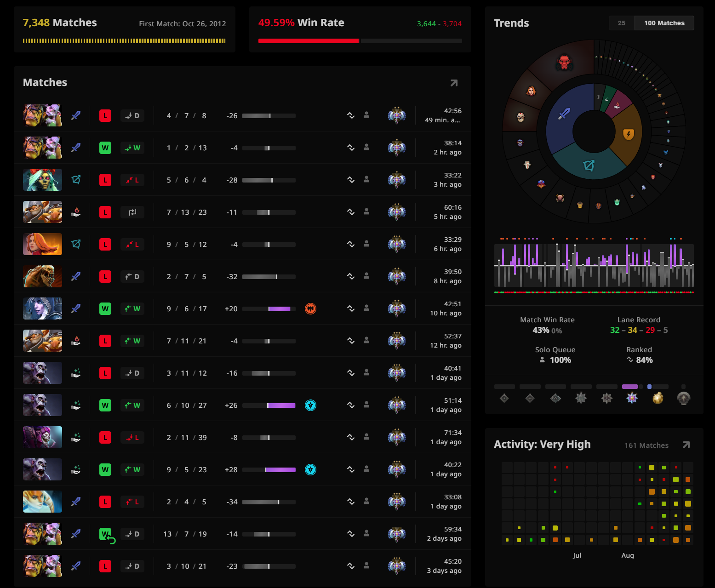
Task: Open the Matches panel expand arrow
Action: tap(454, 83)
